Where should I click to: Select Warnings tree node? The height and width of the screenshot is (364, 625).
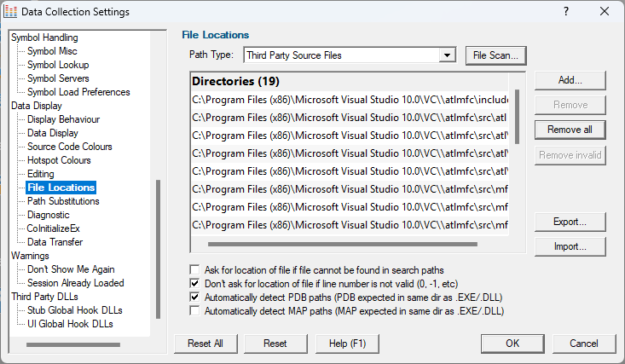click(30, 256)
